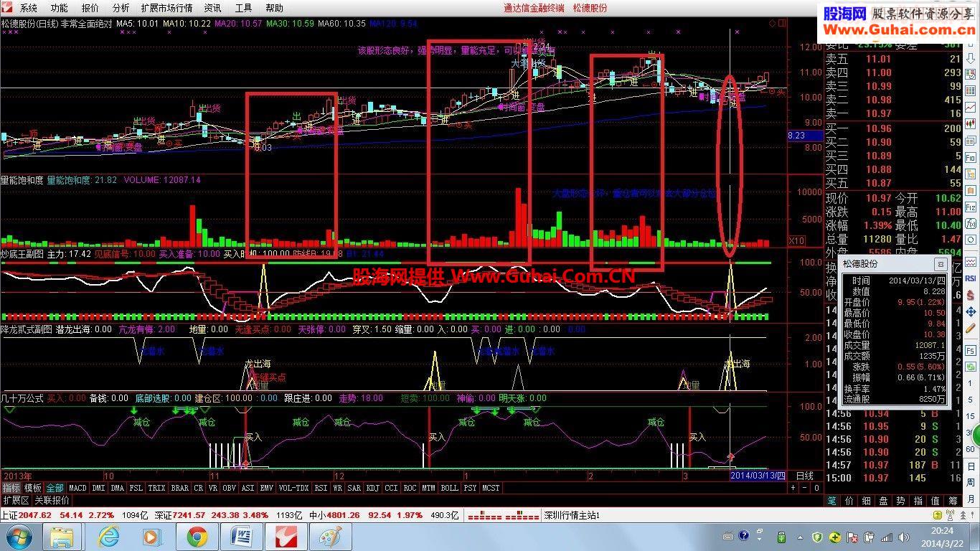Image resolution: width=980 pixels, height=551 pixels.
Task: Click the antenna connection icon in status bar
Action: pos(950,515)
